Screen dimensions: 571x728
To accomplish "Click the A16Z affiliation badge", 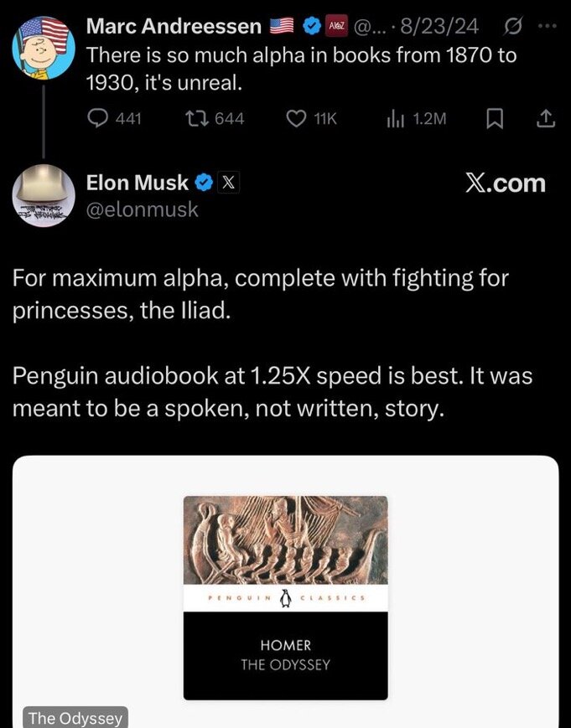I will pyautogui.click(x=336, y=27).
